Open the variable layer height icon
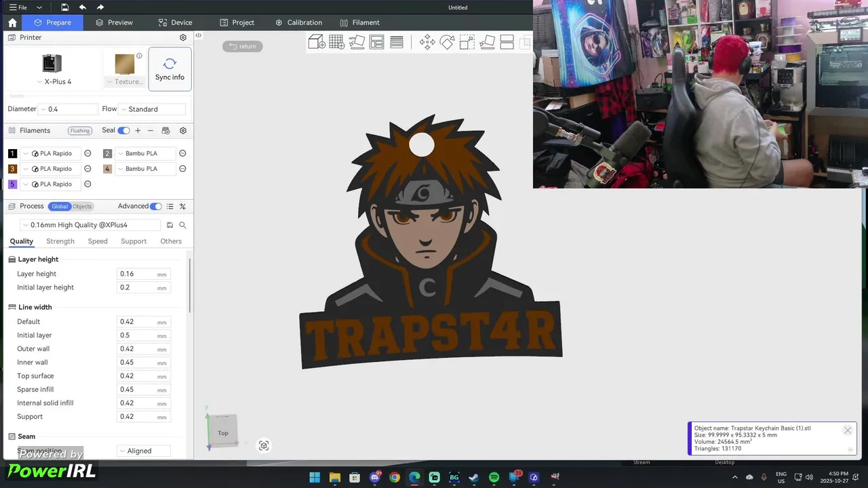Viewport: 868px width, 488px height. tap(397, 42)
